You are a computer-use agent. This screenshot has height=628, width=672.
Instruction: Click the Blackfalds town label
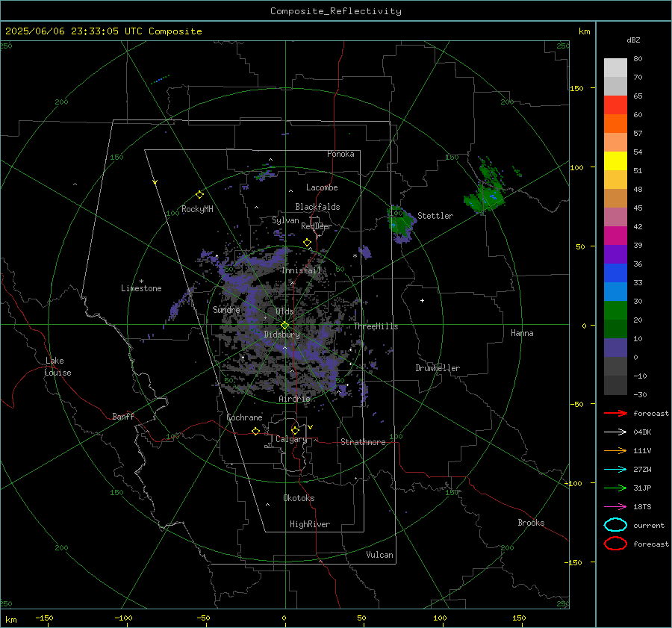pos(317,207)
